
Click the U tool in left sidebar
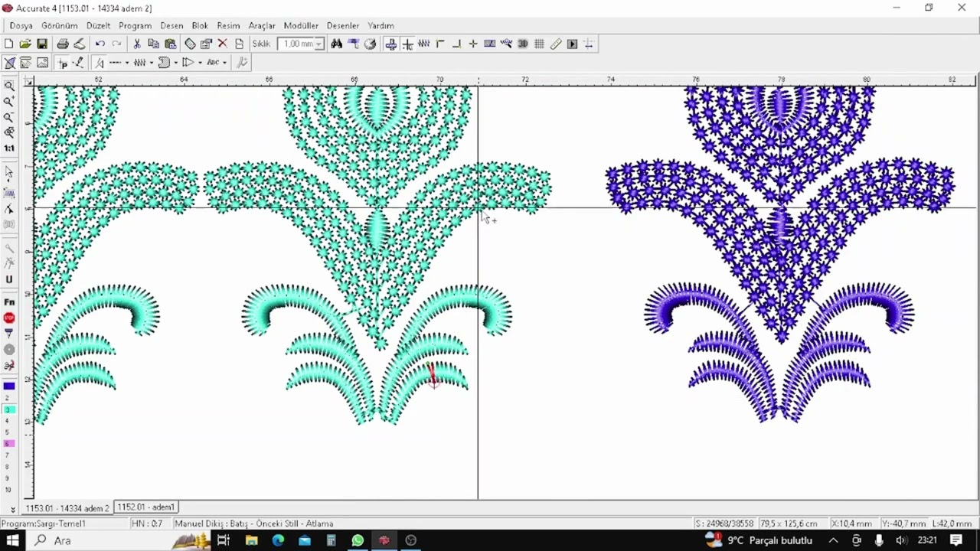coord(9,280)
